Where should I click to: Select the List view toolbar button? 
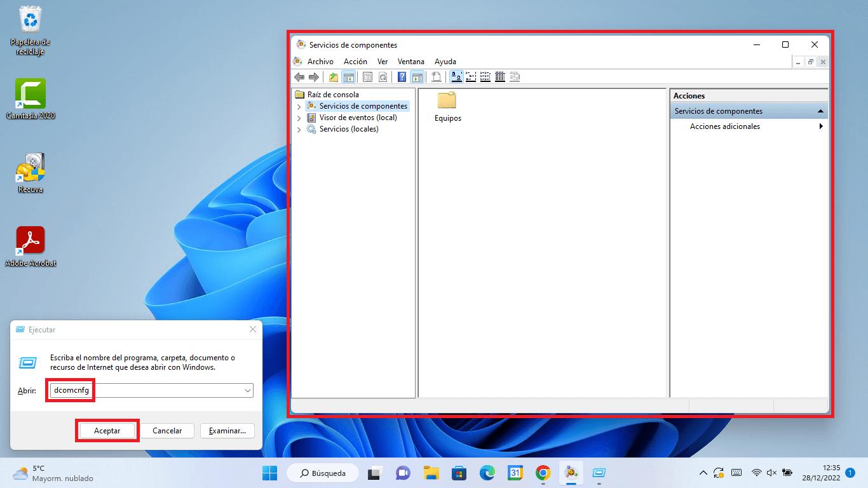[x=485, y=77]
